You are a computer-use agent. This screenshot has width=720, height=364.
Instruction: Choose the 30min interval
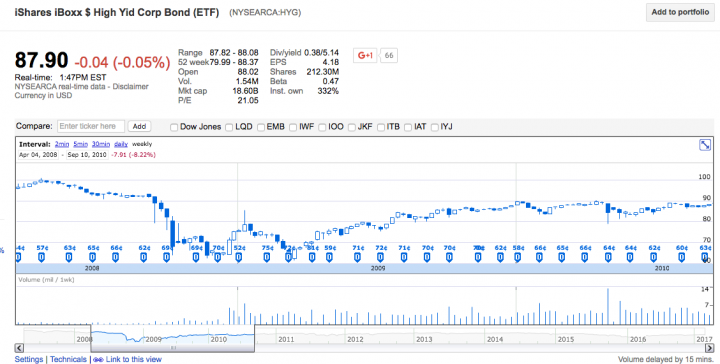pyautogui.click(x=101, y=144)
